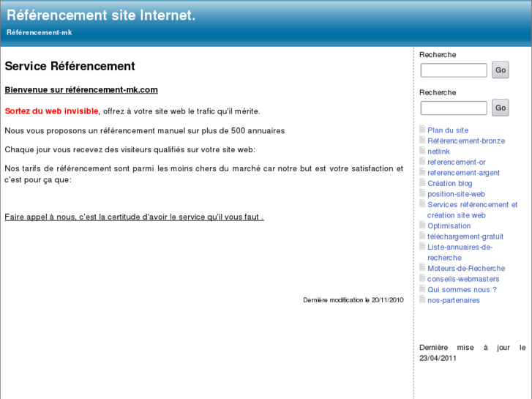
Task: Visit the Optimisation page
Action: [x=449, y=225]
